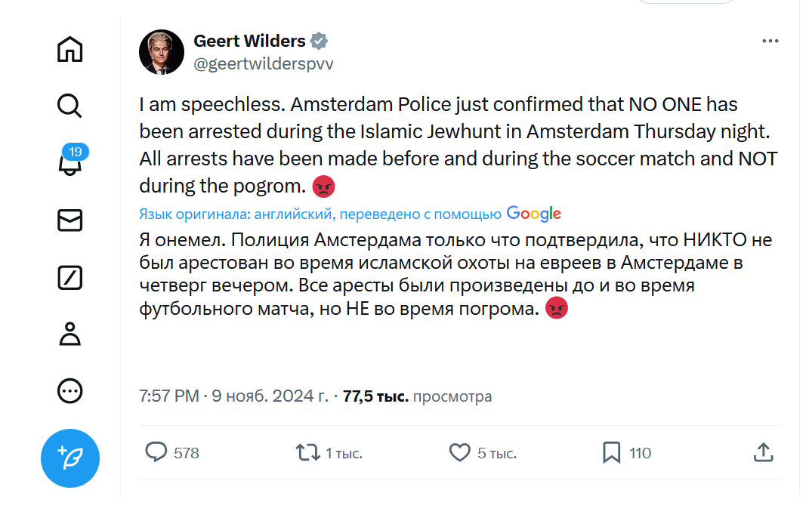Click the translated-by-Google language link
This screenshot has height=524, width=812.
point(320,214)
